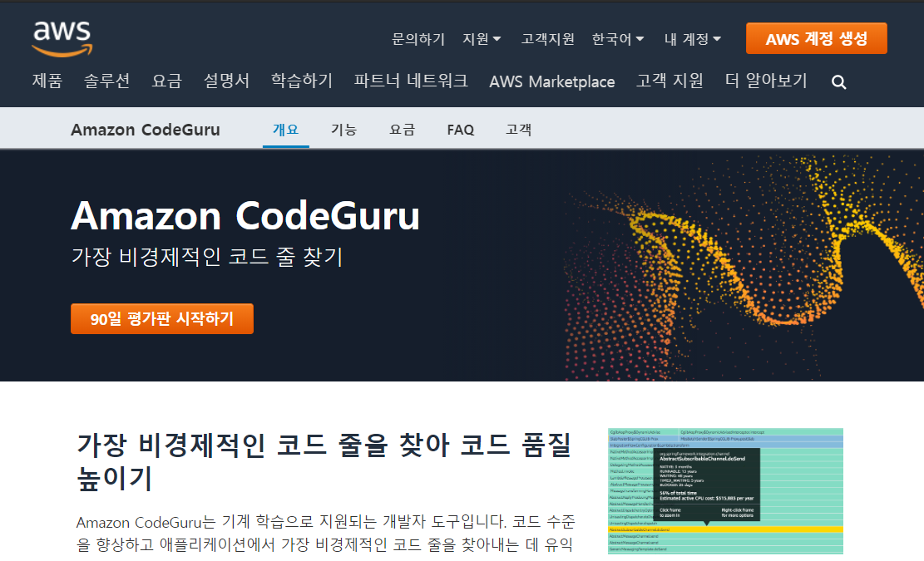
Task: Select the FAQ tab
Action: coord(460,130)
